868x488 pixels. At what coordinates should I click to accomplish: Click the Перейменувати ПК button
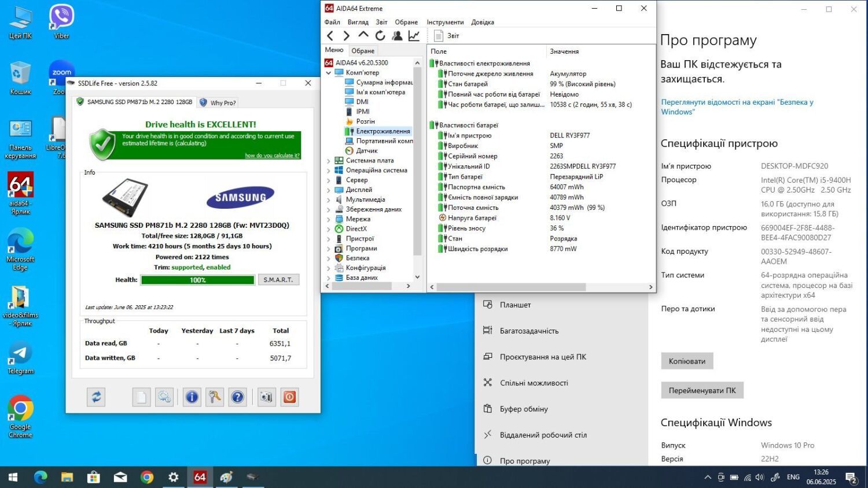(x=702, y=390)
